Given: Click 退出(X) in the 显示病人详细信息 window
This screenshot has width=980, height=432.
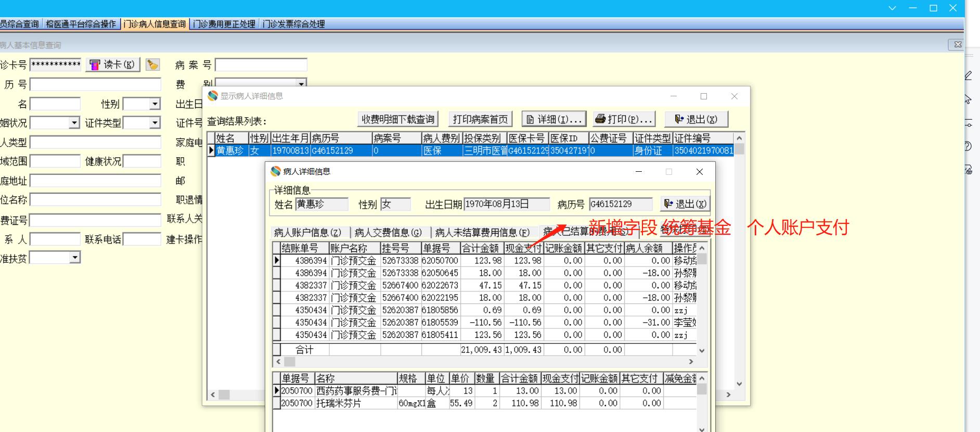Looking at the screenshot, I should [696, 119].
